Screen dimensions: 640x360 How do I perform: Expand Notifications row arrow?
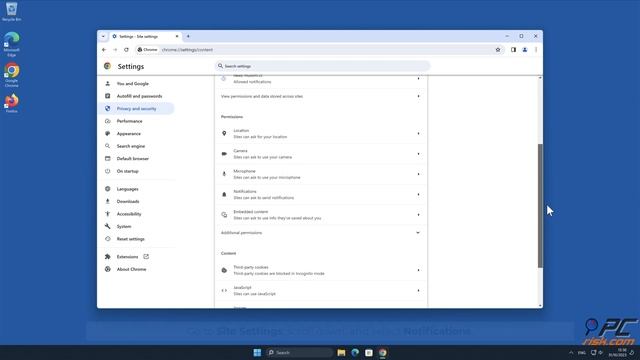click(x=418, y=195)
